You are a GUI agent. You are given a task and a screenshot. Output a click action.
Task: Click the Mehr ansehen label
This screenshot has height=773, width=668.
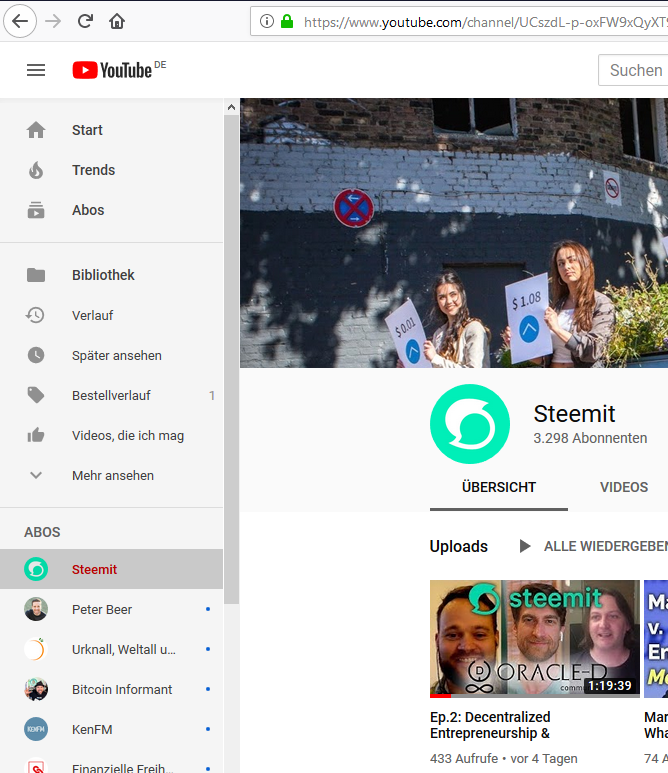[x=113, y=476]
